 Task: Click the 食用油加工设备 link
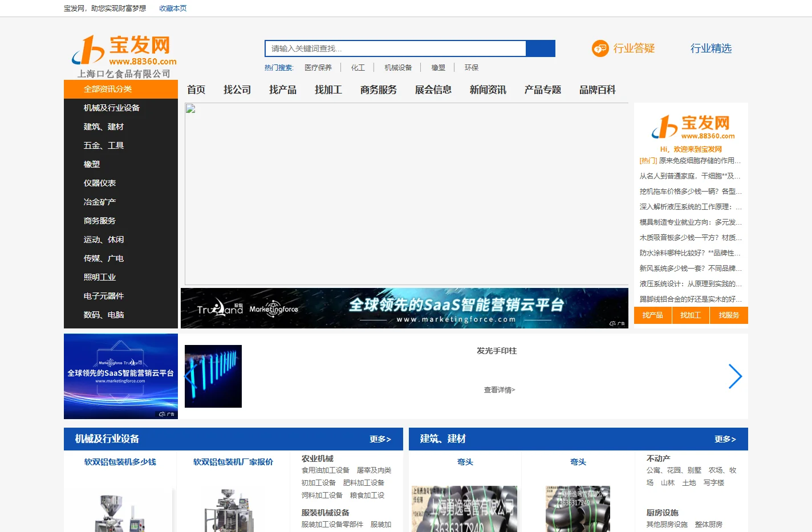click(x=325, y=470)
